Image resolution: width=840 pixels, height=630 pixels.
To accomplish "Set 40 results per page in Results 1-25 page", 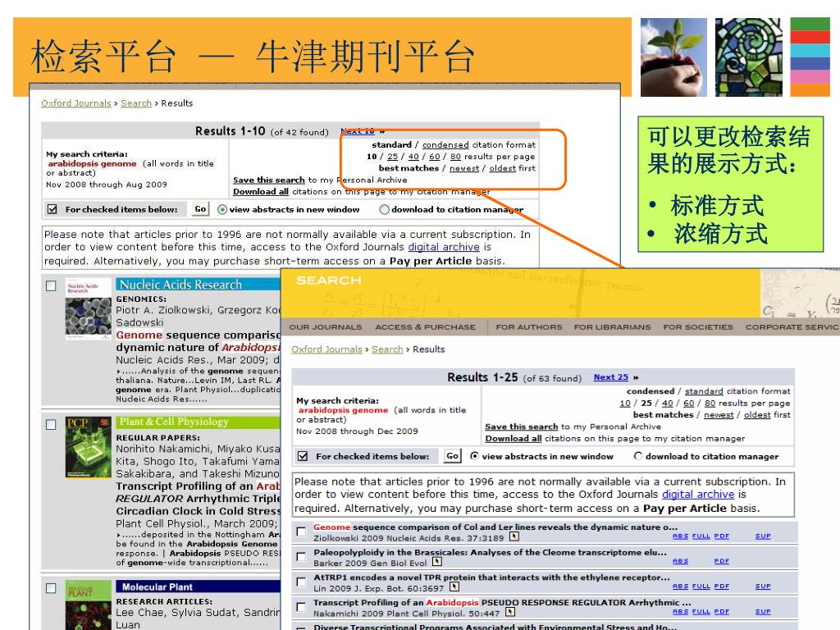I will (668, 403).
